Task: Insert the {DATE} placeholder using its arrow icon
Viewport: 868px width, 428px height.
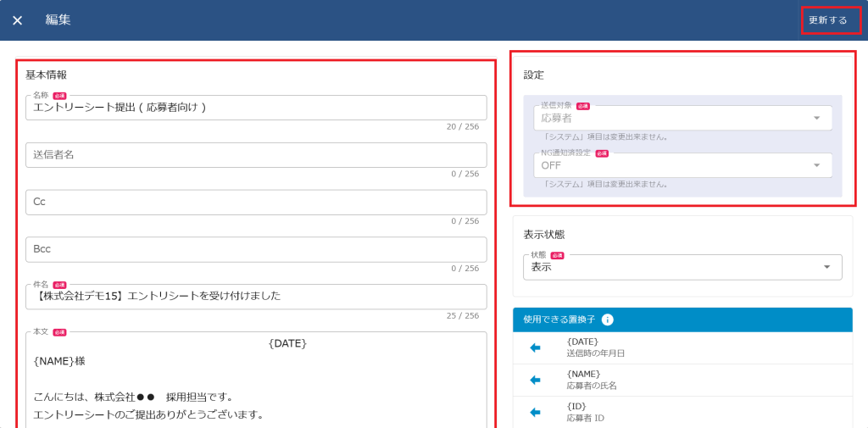Action: pyautogui.click(x=535, y=347)
